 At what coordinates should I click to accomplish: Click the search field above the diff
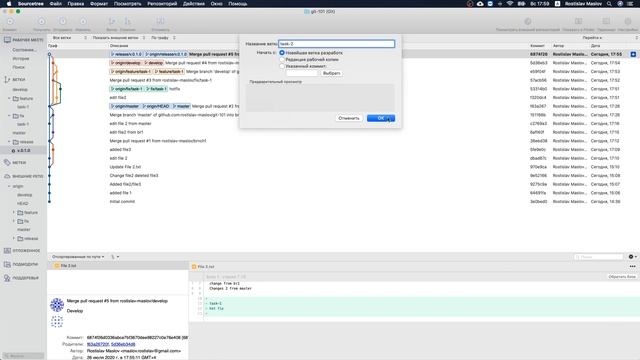click(599, 257)
